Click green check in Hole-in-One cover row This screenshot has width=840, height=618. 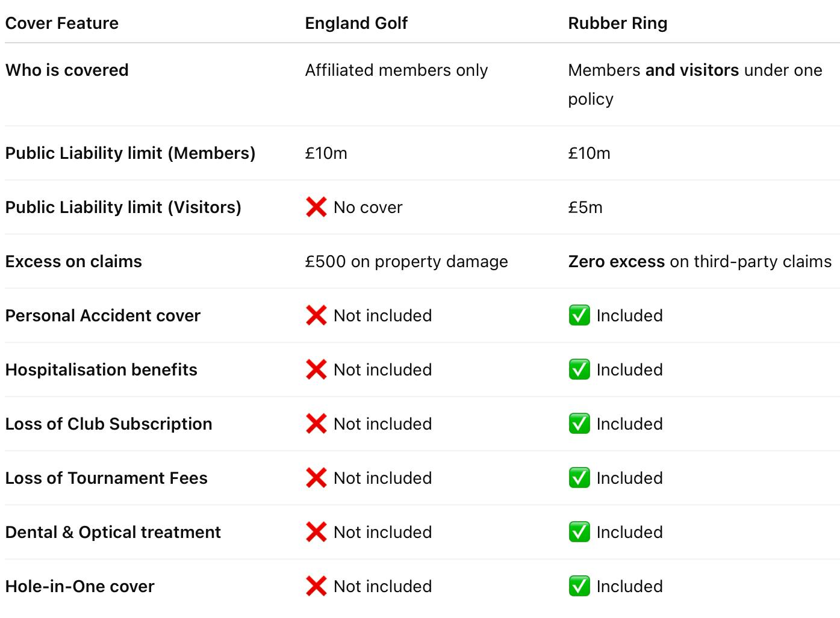click(579, 586)
